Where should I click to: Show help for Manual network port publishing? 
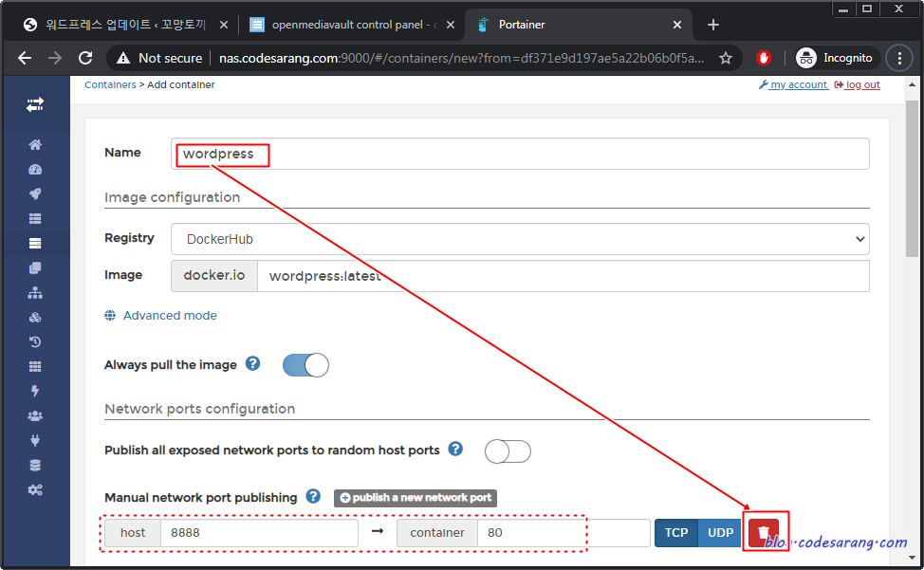tap(313, 496)
